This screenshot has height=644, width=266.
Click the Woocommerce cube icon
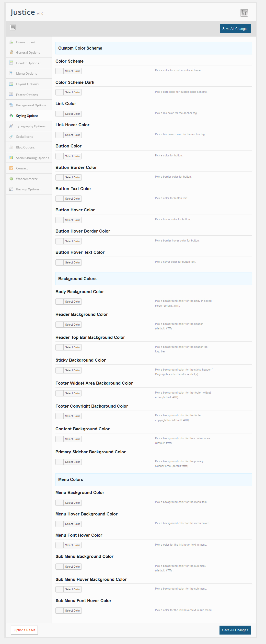click(x=11, y=179)
